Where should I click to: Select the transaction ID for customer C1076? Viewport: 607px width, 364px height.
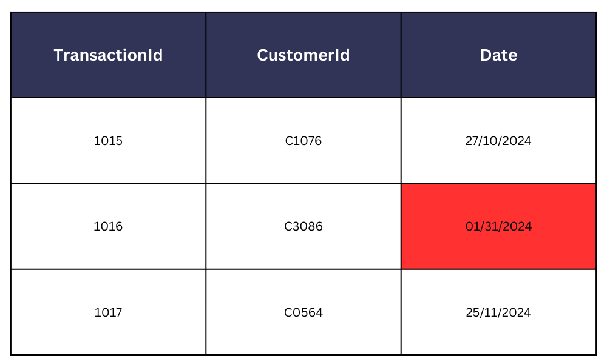[108, 141]
